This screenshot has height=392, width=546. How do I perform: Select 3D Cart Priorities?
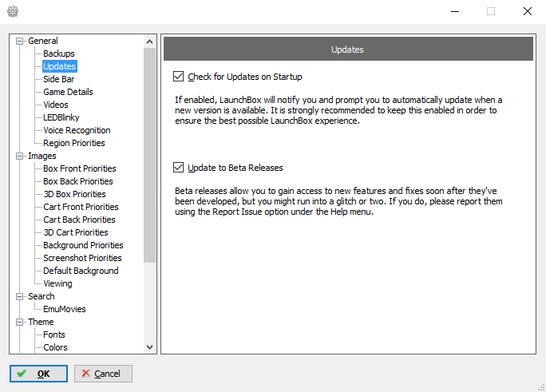click(x=76, y=232)
